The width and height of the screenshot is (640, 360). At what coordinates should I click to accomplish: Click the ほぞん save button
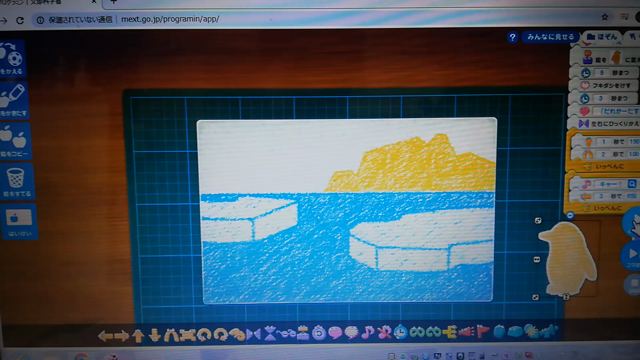tap(602, 37)
